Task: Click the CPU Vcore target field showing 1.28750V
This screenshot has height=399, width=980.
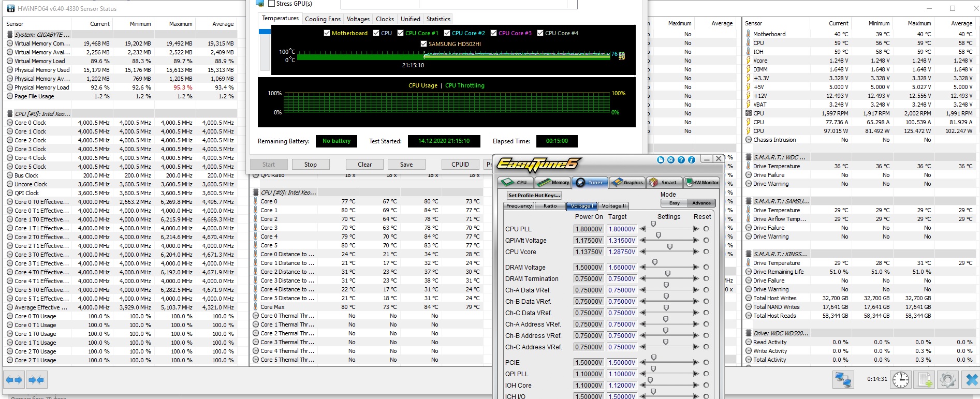Action: point(622,252)
